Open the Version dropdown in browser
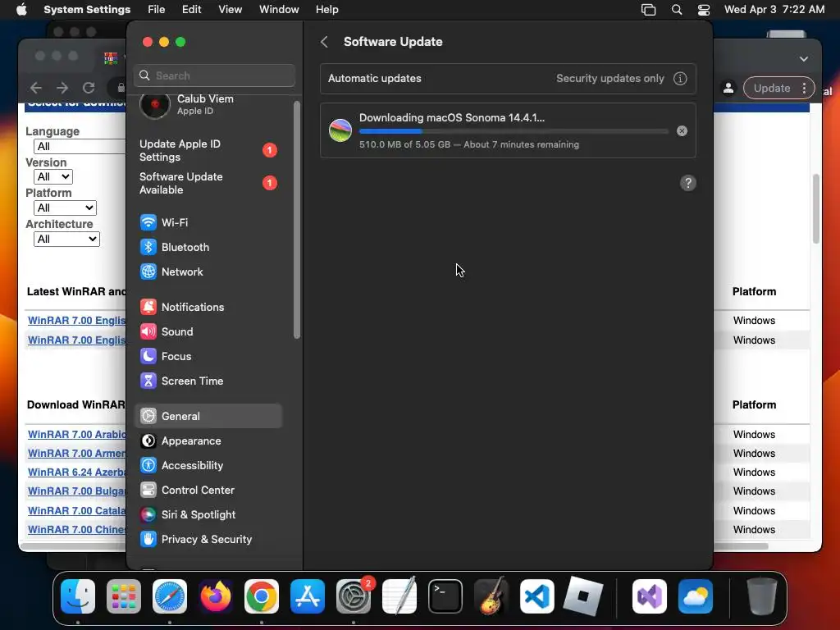Screen dimensions: 840x630 tap(53, 177)
